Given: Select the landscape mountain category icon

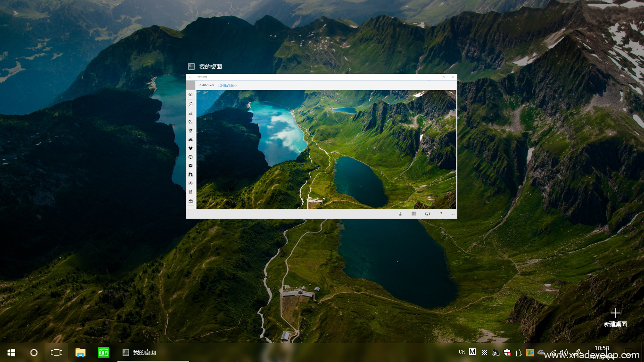Looking at the screenshot, I should pos(190,113).
